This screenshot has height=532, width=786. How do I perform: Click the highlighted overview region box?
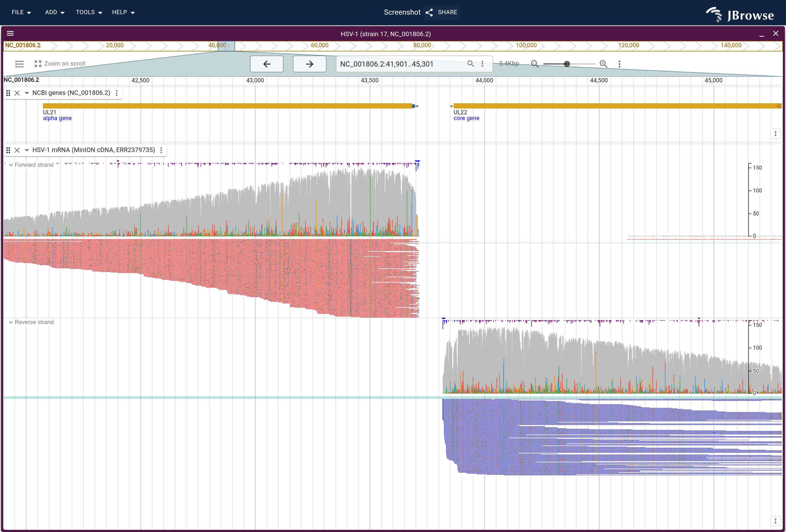(226, 46)
